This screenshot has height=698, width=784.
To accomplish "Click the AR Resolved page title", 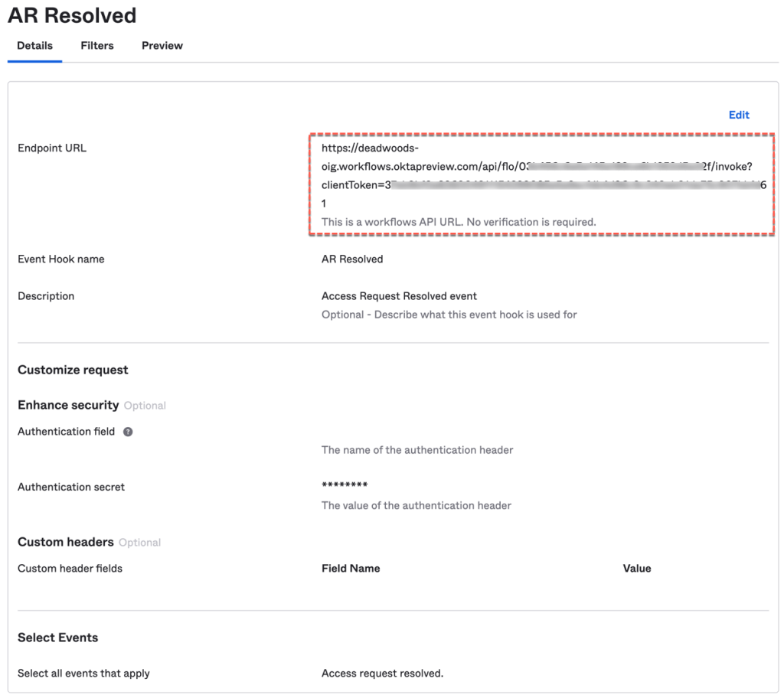I will tap(72, 15).
